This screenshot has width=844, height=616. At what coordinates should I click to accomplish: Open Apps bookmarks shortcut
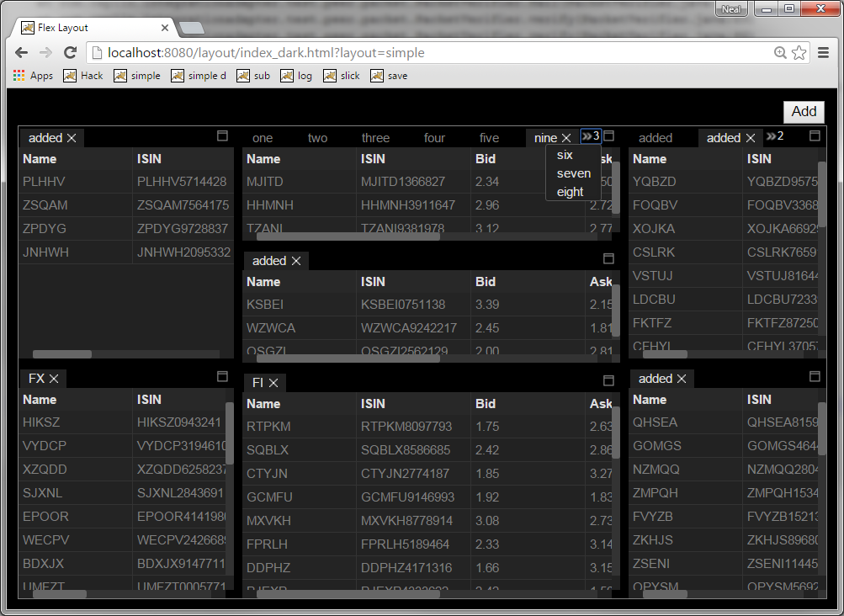(x=34, y=76)
